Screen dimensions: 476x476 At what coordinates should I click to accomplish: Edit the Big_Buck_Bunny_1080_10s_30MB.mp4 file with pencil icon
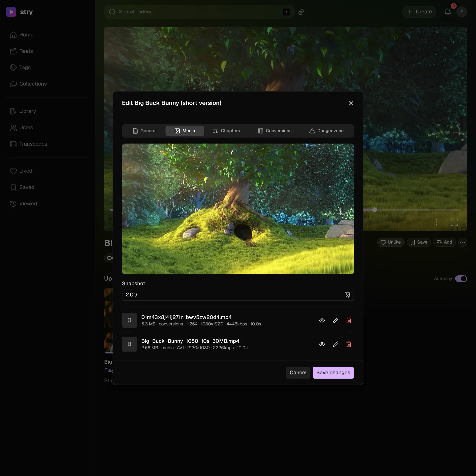pyautogui.click(x=335, y=344)
